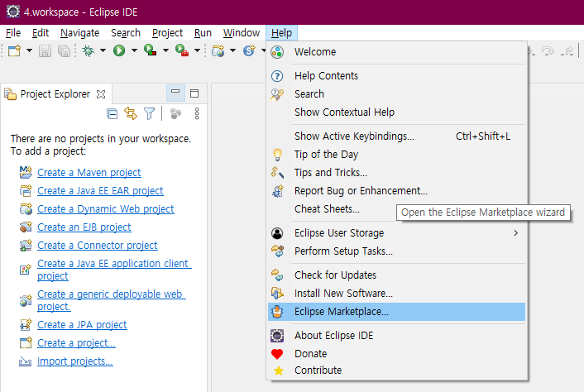584x392 pixels.
Task: Select Perform Setup Tasks...
Action: tap(396, 251)
